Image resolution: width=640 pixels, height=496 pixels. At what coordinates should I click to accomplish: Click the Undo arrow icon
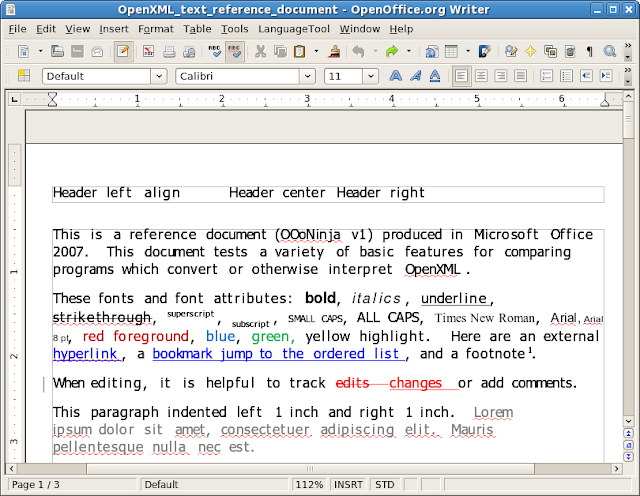pyautogui.click(x=360, y=51)
